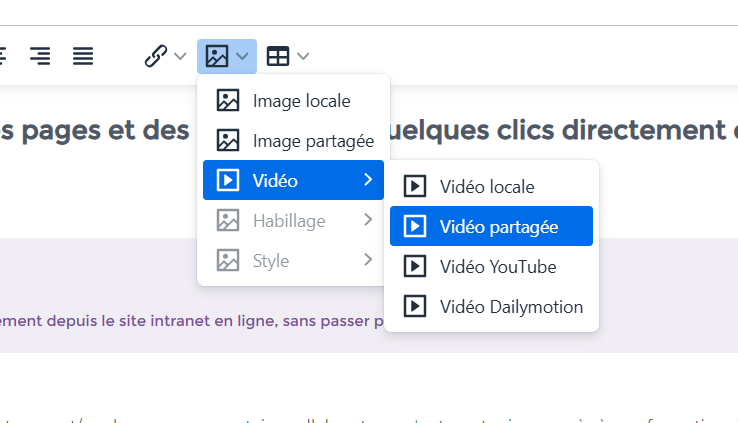Screen dimensions: 738x423
Task: Click the play icon beside Vidéo YouTube
Action: (x=415, y=266)
